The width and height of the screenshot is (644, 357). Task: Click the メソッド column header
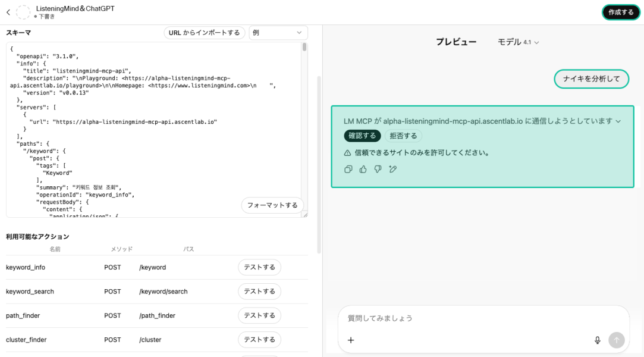(x=121, y=249)
